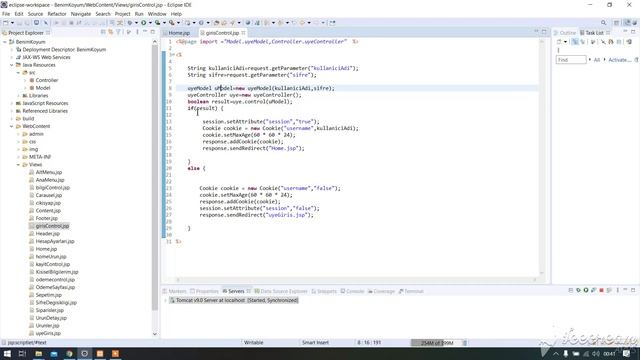Switch to the Outline tab

point(565,33)
